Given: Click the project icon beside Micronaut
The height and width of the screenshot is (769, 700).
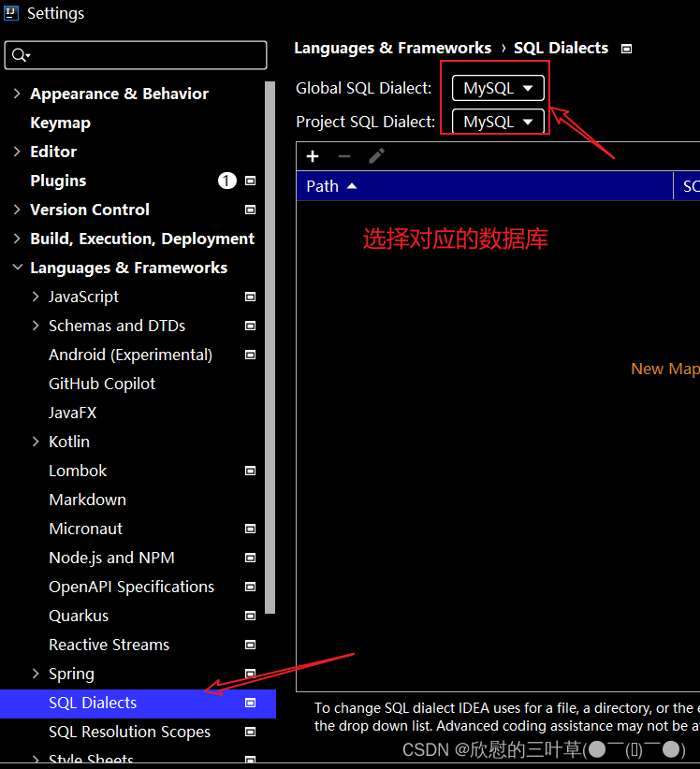Looking at the screenshot, I should pyautogui.click(x=250, y=529).
